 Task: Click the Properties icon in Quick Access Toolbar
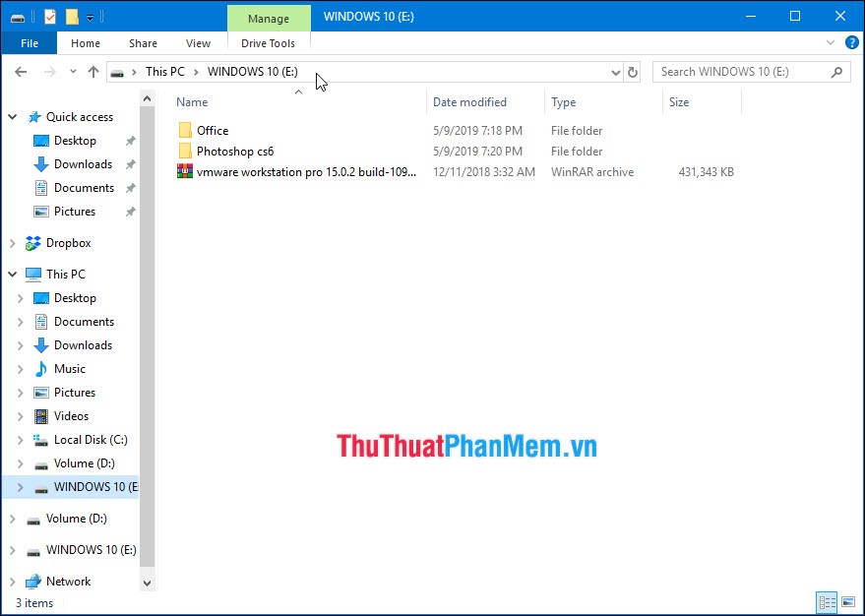(49, 17)
